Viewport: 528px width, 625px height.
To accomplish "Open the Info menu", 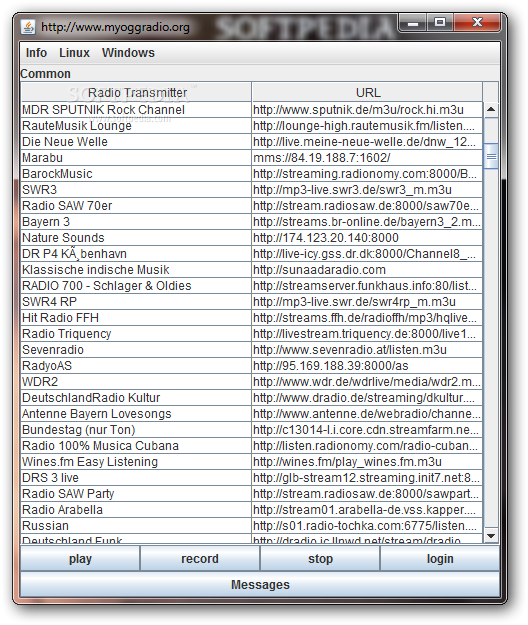I will pos(36,53).
